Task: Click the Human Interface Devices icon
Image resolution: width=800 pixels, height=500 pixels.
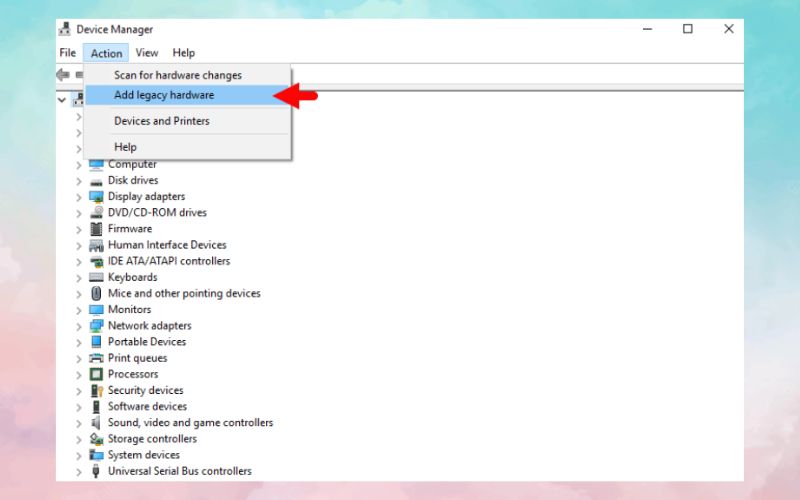Action: point(96,245)
